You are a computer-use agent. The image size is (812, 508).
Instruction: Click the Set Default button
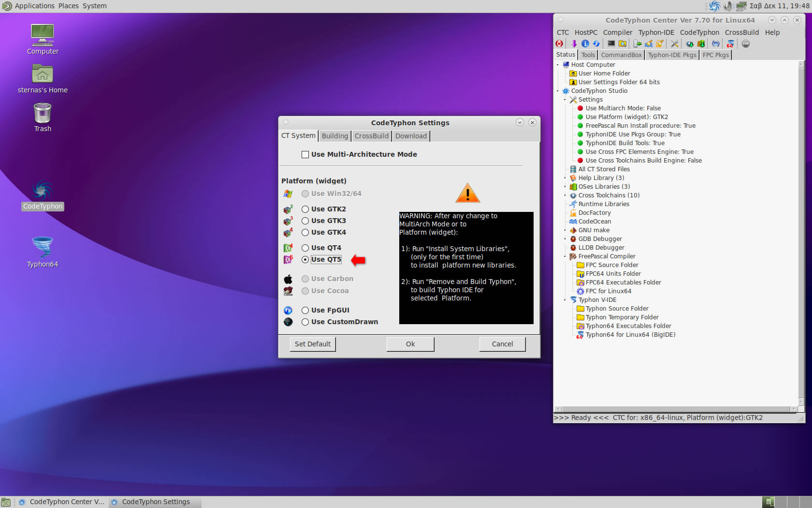click(313, 344)
